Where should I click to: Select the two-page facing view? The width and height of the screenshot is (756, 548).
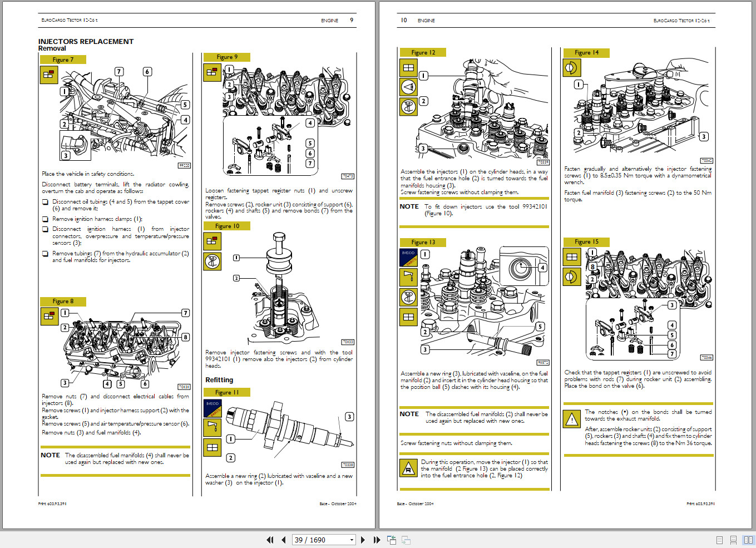point(748,540)
